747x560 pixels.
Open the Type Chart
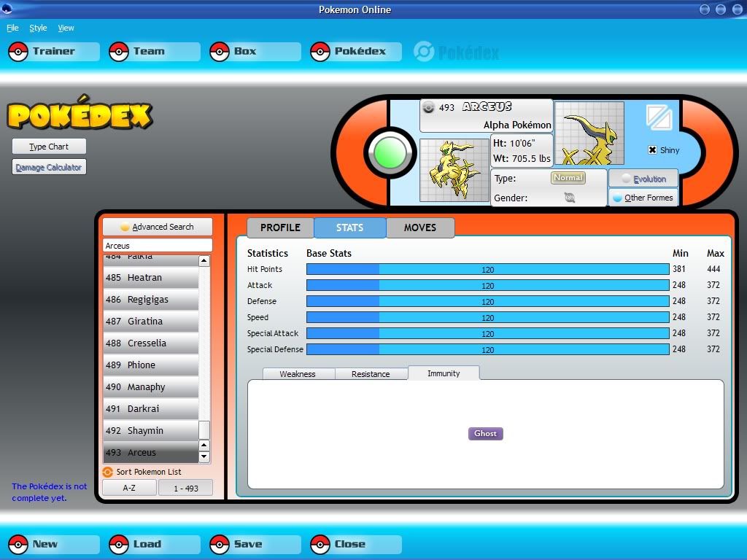point(49,147)
